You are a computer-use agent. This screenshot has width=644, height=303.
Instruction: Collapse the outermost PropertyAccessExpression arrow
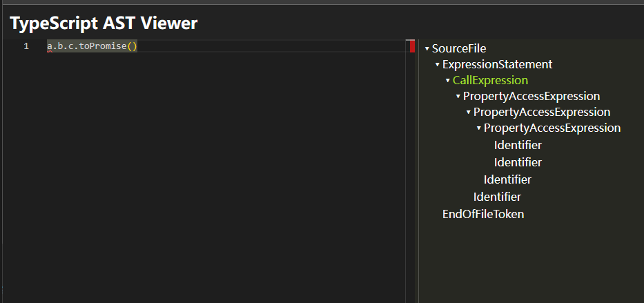click(x=458, y=97)
